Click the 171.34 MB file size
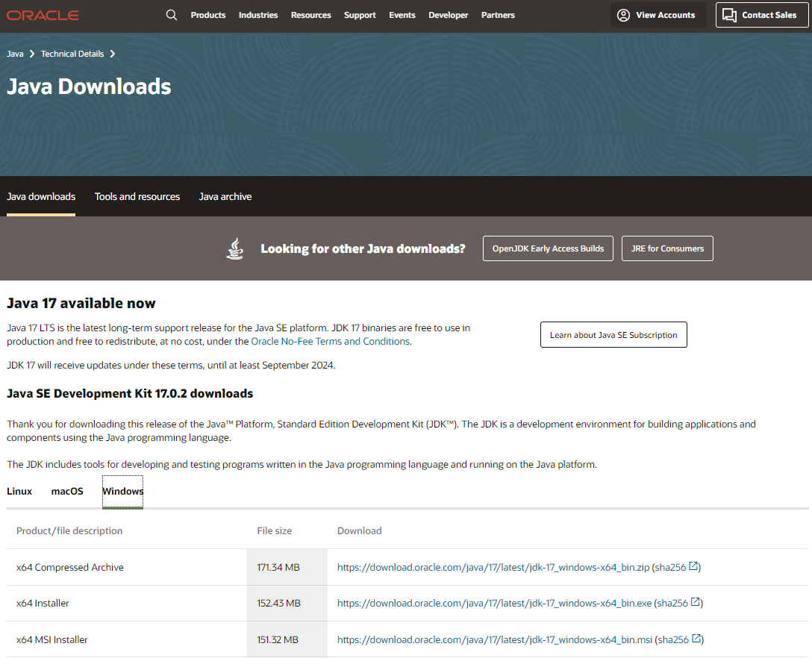Image resolution: width=812 pixels, height=661 pixels. tap(278, 567)
